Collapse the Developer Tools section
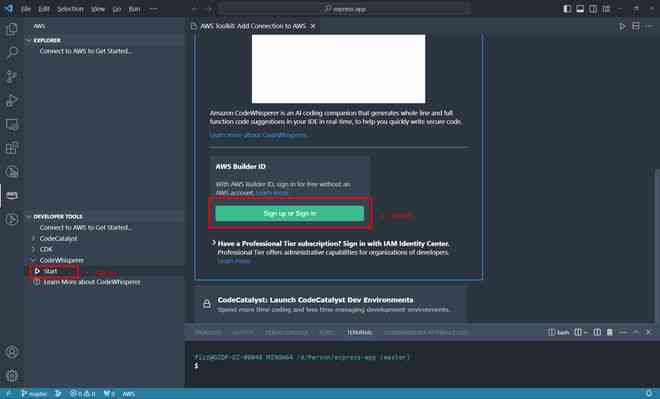Screen dimensions: 660x399 pos(29,217)
